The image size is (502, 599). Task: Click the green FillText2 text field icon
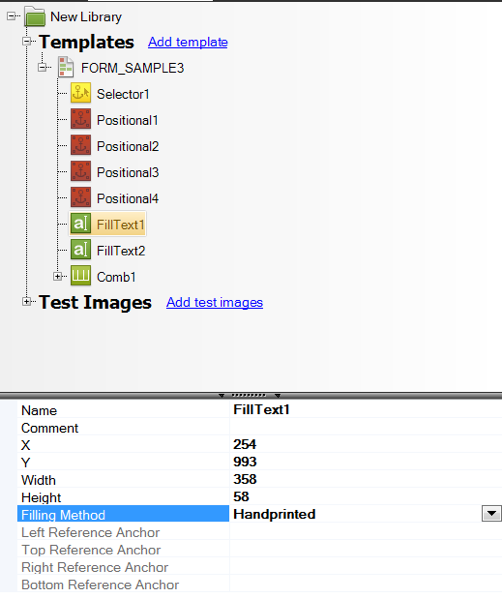pyautogui.click(x=81, y=249)
